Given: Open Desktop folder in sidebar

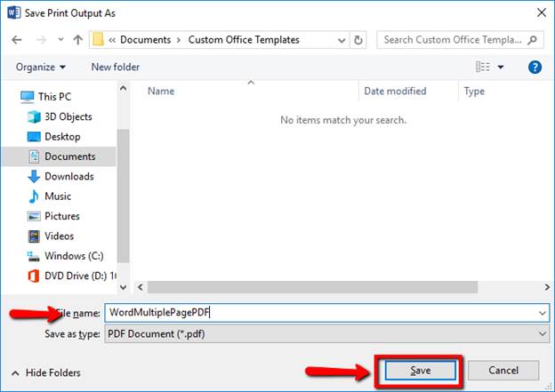Looking at the screenshot, I should click(62, 137).
